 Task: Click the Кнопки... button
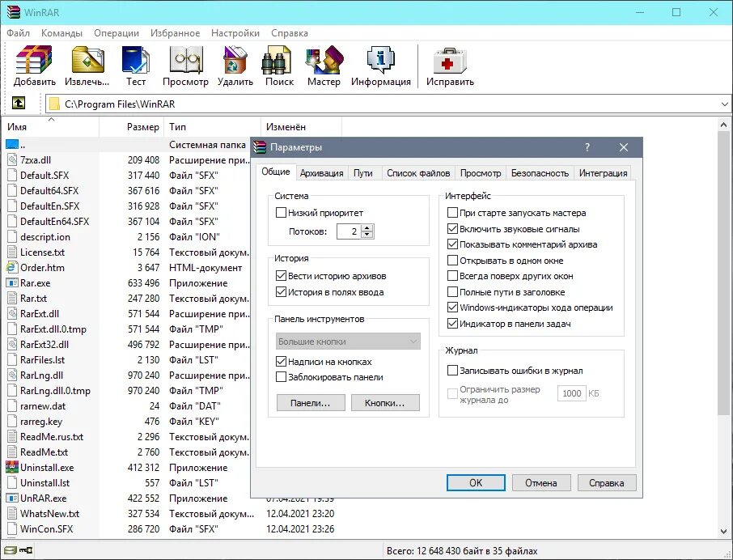click(x=385, y=403)
